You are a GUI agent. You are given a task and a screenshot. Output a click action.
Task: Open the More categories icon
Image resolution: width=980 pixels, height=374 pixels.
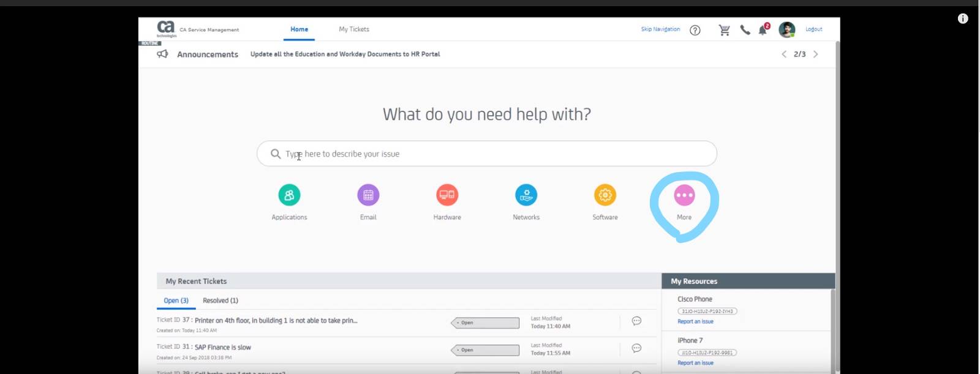click(684, 195)
